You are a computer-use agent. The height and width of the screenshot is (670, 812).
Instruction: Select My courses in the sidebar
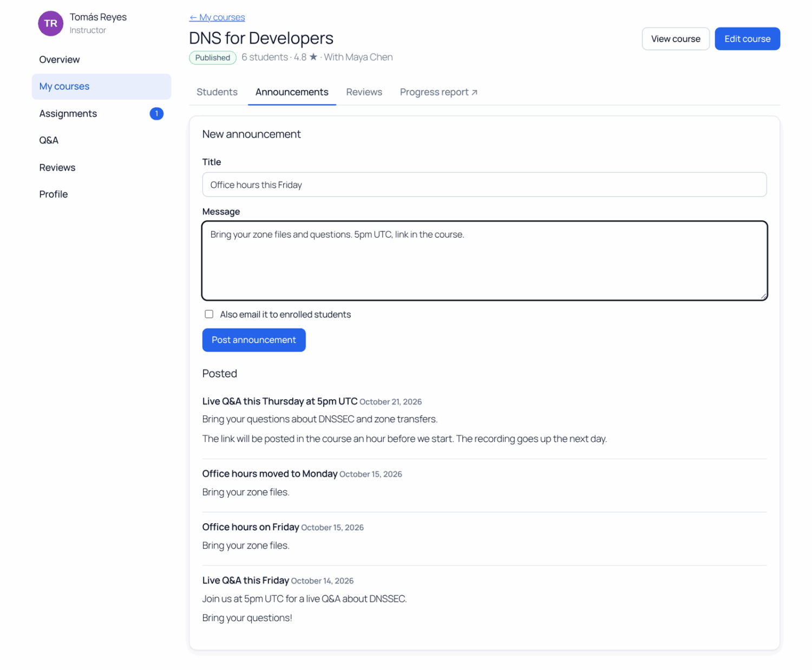102,87
